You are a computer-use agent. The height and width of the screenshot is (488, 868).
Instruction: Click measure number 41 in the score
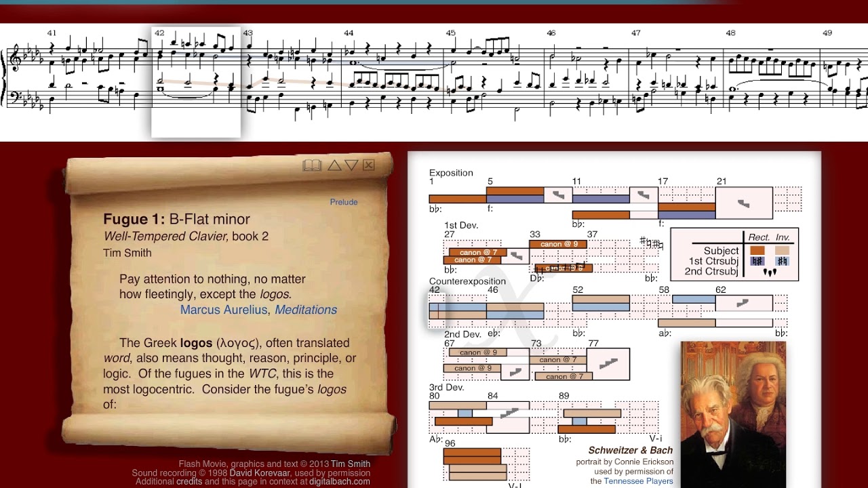tap(52, 33)
